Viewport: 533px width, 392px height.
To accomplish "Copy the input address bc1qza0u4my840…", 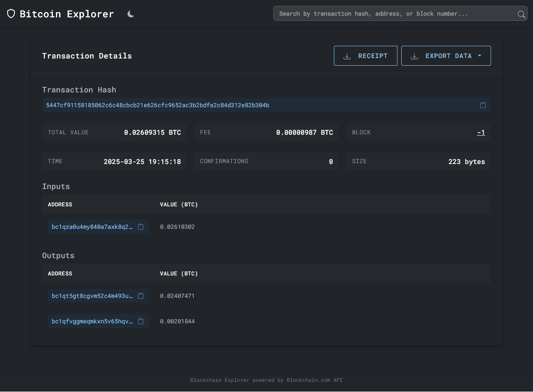I will click(141, 227).
